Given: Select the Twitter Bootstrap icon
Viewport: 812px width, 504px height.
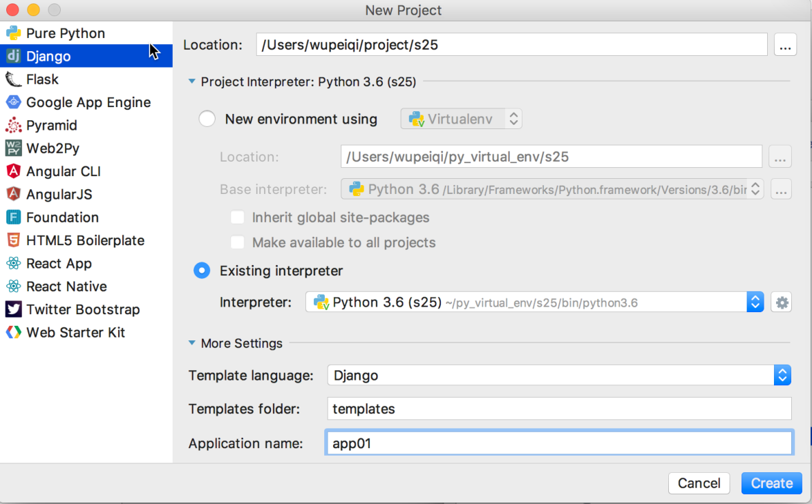Looking at the screenshot, I should pos(13,309).
